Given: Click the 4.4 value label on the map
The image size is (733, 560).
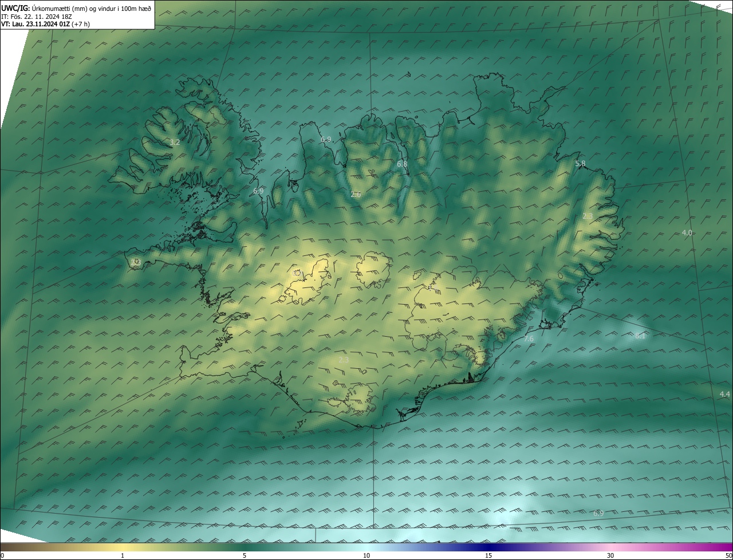Looking at the screenshot, I should 725,394.
